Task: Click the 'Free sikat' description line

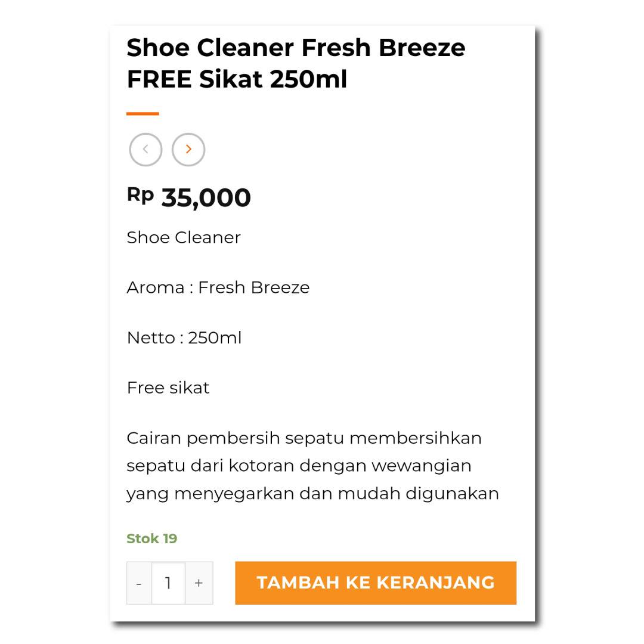Action: pyautogui.click(x=168, y=388)
